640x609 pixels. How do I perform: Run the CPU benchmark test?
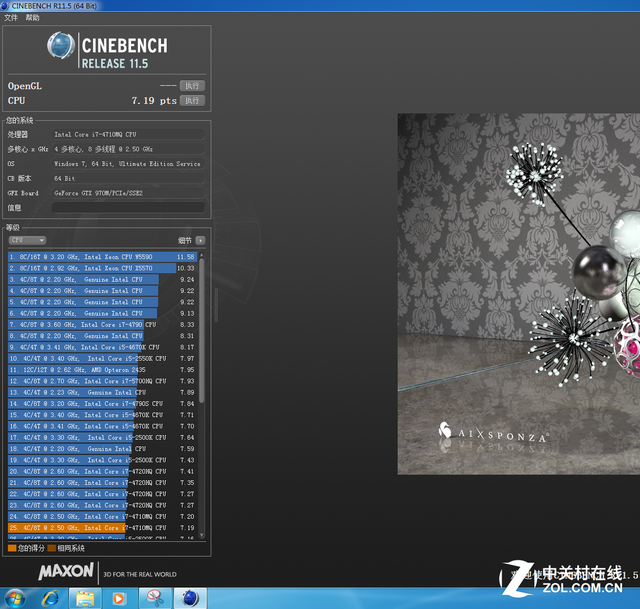(192, 101)
